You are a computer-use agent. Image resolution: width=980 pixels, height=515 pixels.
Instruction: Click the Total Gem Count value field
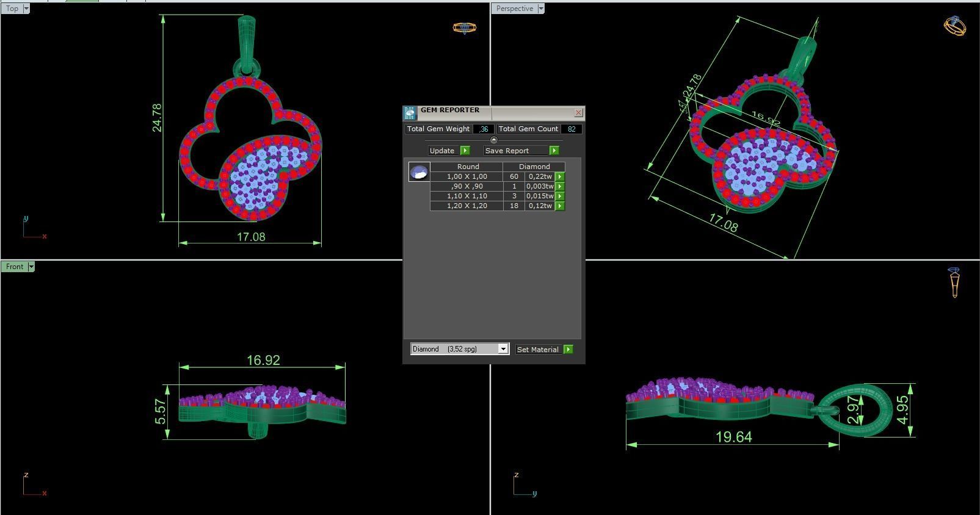pos(572,129)
